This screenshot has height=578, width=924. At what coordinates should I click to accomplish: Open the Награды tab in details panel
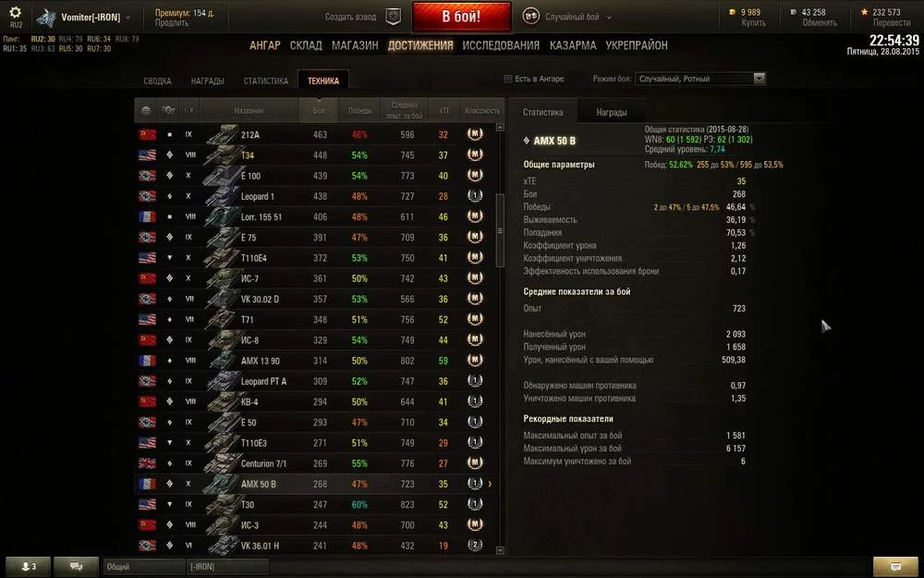coord(611,112)
